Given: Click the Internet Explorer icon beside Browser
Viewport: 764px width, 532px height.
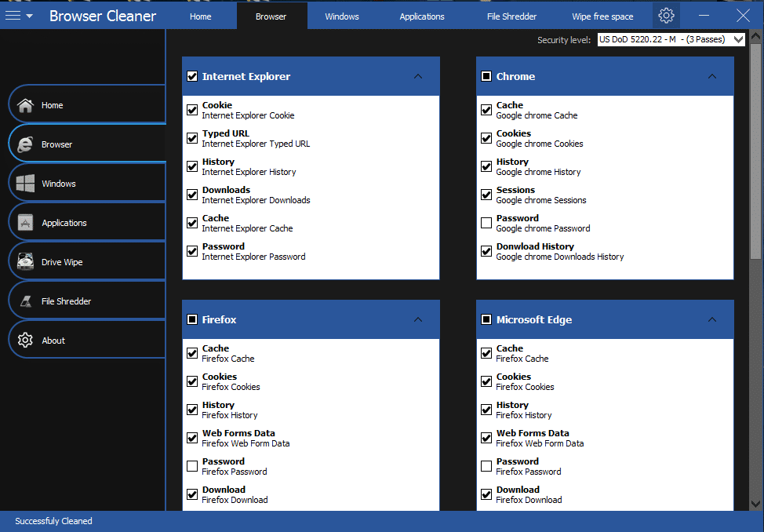Looking at the screenshot, I should click(x=26, y=144).
